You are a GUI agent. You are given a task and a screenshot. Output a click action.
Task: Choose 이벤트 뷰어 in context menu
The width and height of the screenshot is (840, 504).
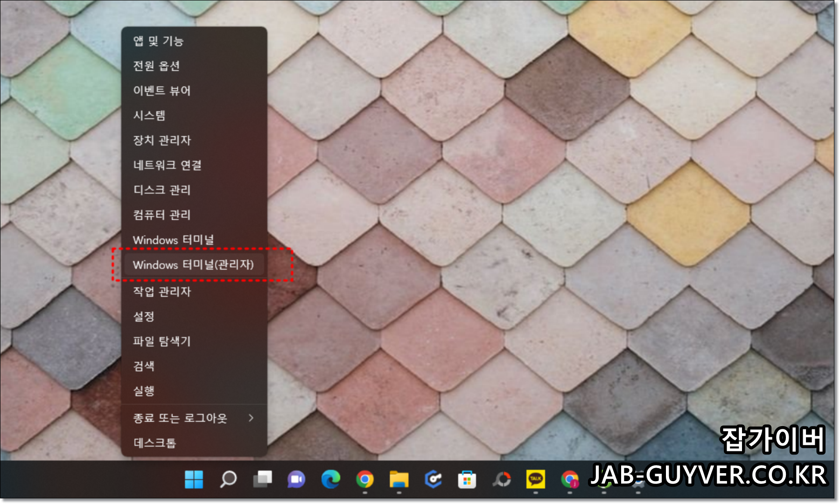[194, 91]
